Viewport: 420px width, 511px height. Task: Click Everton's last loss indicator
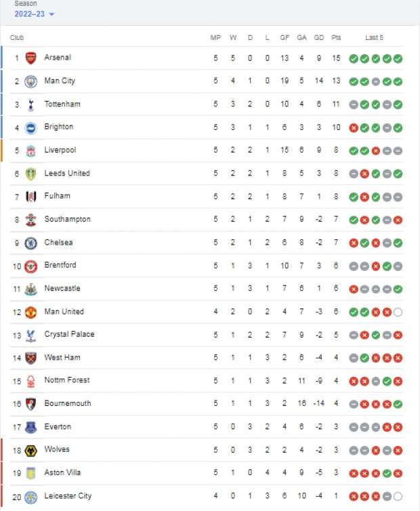398,427
